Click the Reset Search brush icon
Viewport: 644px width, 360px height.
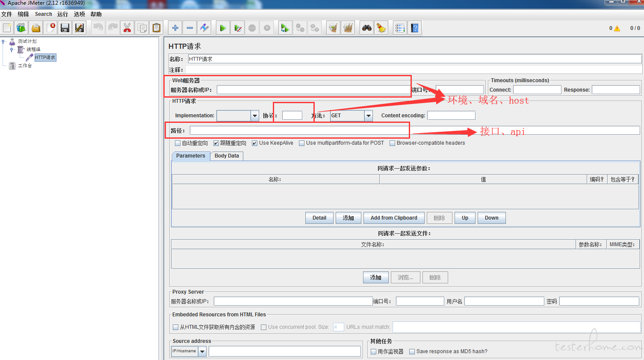[381, 28]
